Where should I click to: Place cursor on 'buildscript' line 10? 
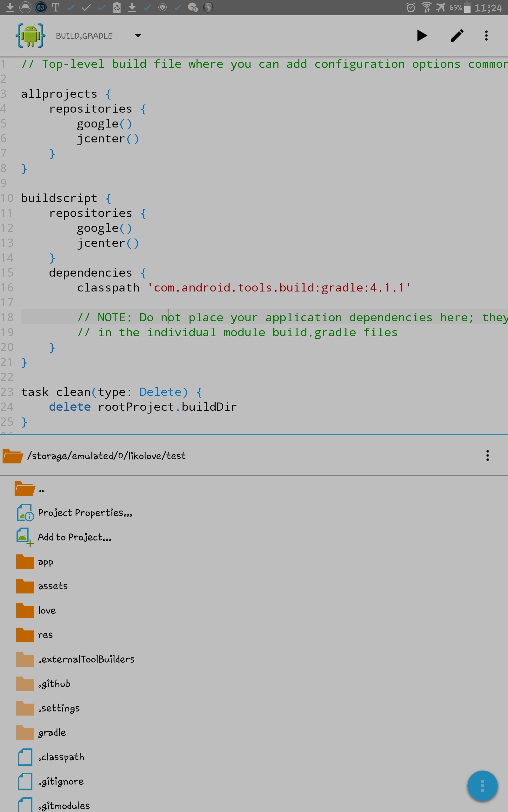(59, 198)
